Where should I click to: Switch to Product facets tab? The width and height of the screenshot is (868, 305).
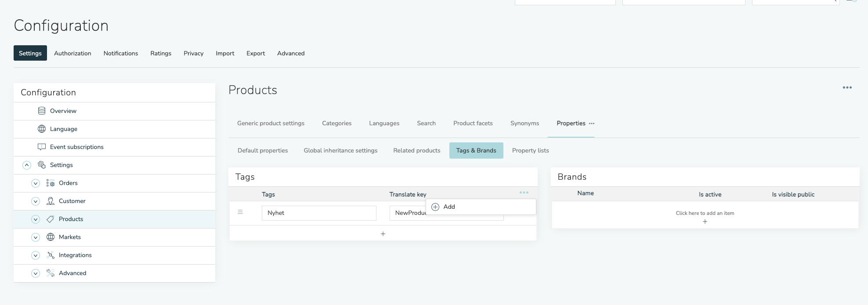[x=473, y=123]
